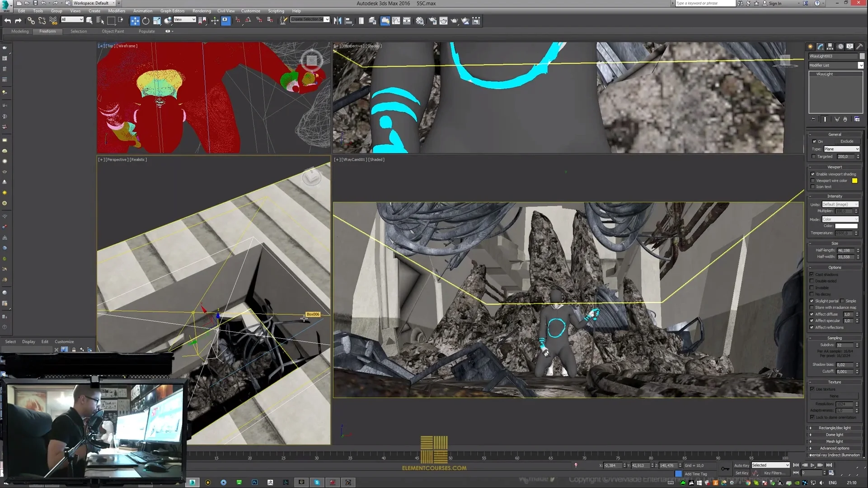Click Key Filters button
The height and width of the screenshot is (488, 868).
774,473
